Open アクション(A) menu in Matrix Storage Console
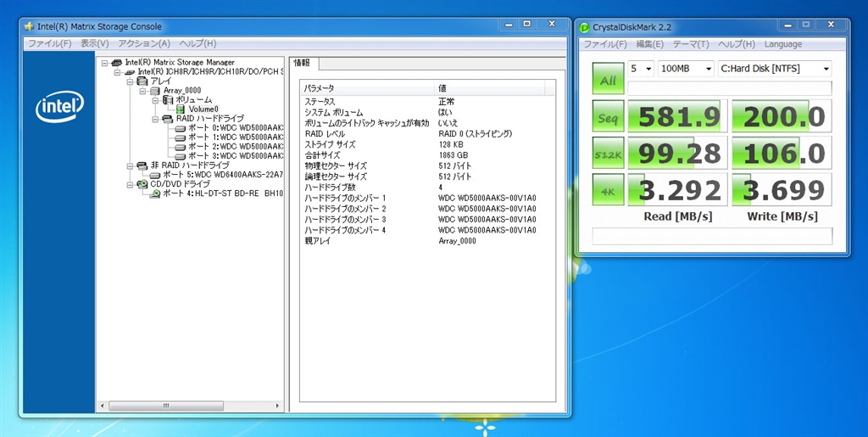Screen dimensions: 868x437 pos(144,43)
